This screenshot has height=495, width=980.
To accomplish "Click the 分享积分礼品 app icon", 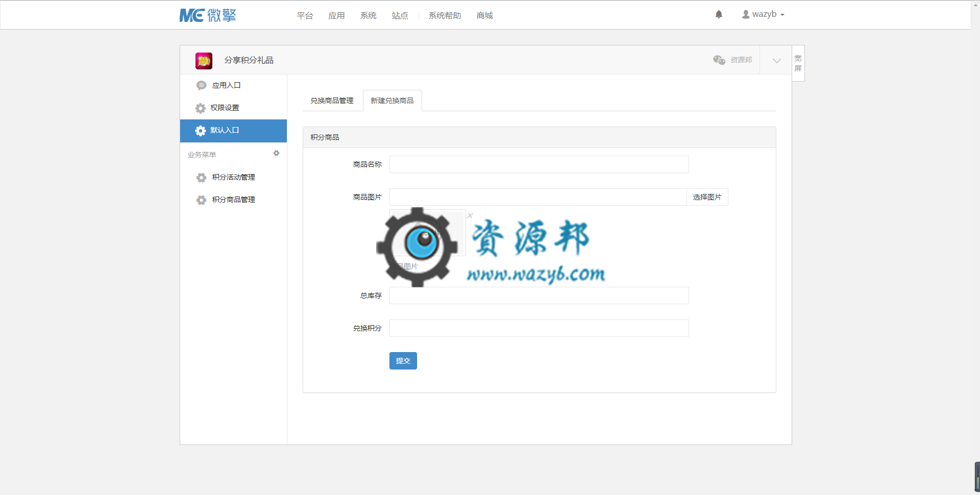I will (x=204, y=61).
